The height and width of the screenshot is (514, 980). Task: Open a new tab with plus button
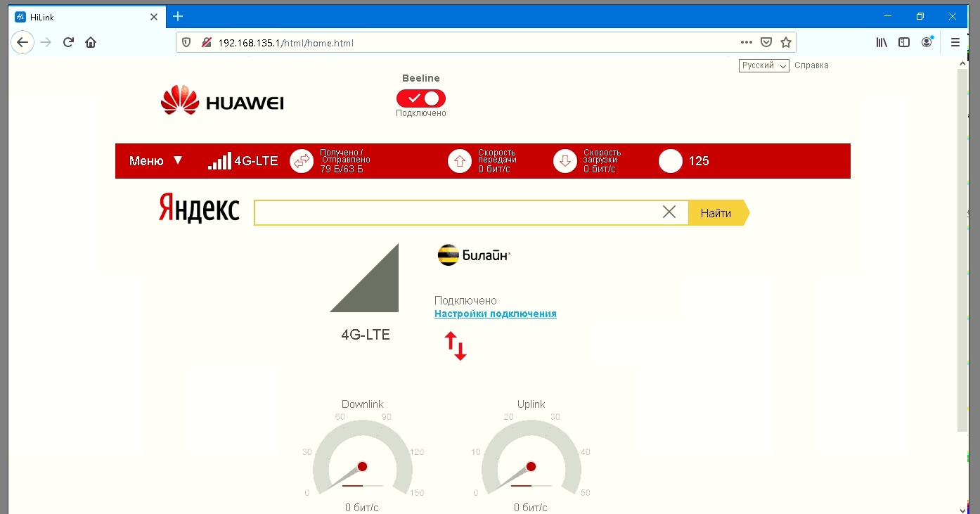[x=178, y=16]
